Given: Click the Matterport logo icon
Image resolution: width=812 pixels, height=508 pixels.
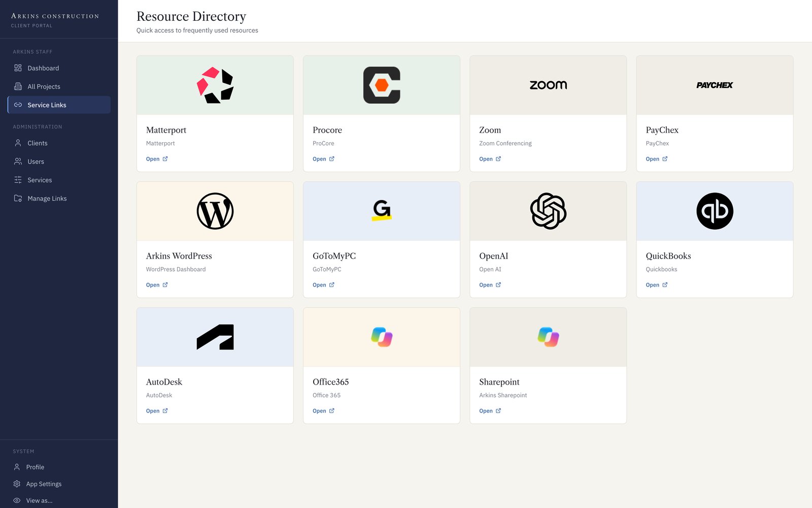Looking at the screenshot, I should (215, 85).
